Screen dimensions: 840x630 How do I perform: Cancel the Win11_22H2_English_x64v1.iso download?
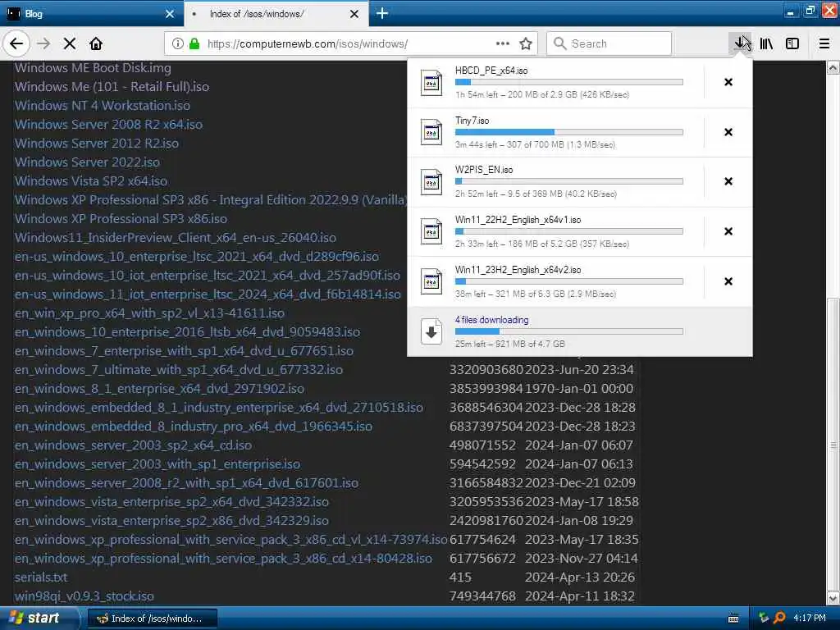pos(728,231)
